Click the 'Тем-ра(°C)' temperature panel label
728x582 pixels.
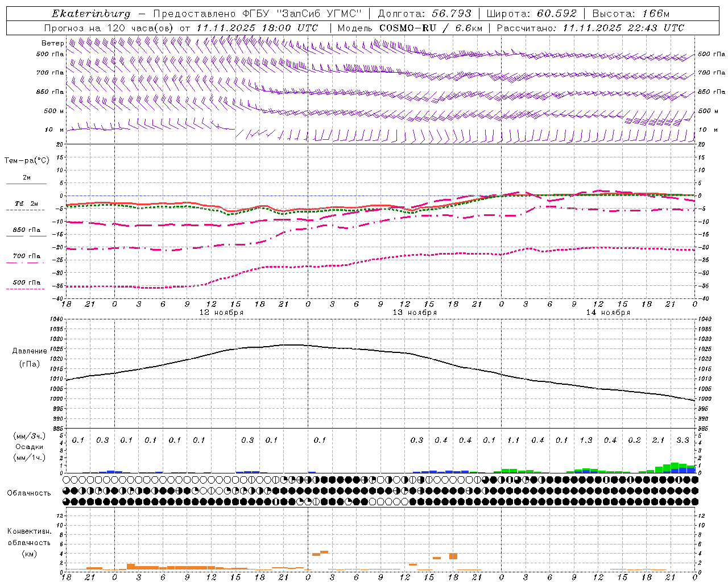click(x=27, y=161)
